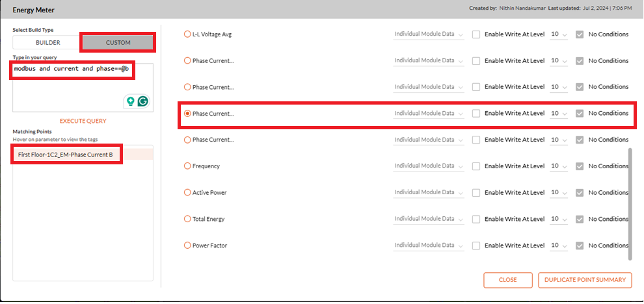Select the Frequency radio button
Image resolution: width=644 pixels, height=304 pixels.
(x=187, y=166)
